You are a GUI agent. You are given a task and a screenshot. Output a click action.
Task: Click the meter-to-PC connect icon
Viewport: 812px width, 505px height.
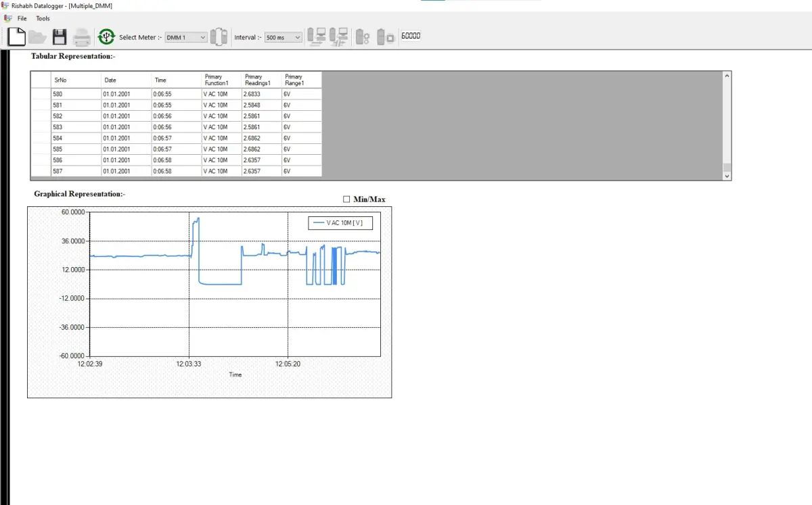pyautogui.click(x=316, y=37)
